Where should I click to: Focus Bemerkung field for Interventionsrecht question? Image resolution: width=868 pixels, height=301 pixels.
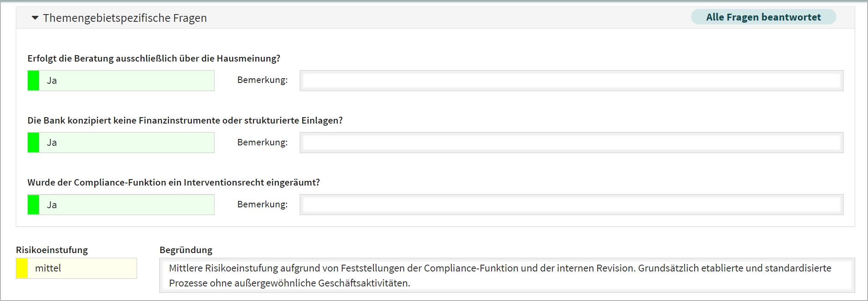click(571, 205)
